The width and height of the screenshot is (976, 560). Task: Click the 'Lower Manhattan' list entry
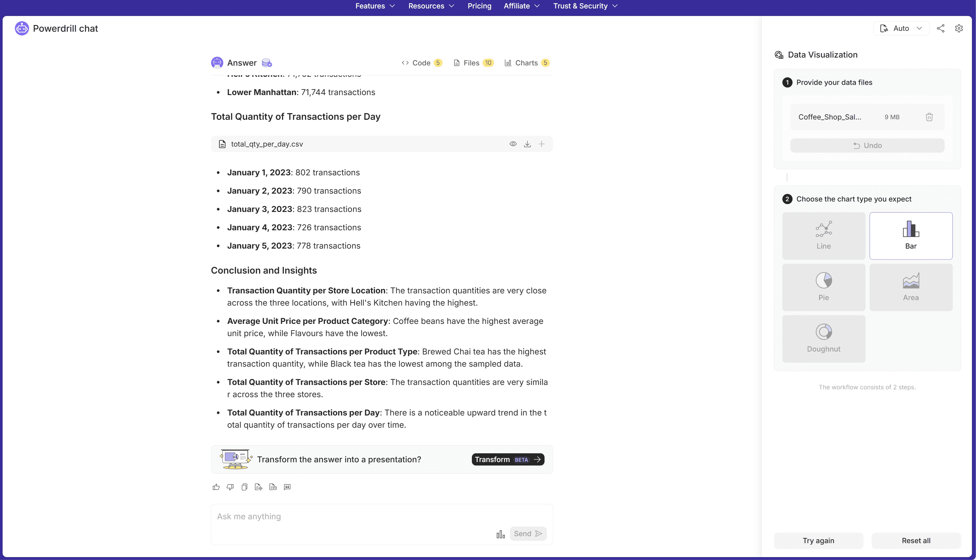[301, 92]
